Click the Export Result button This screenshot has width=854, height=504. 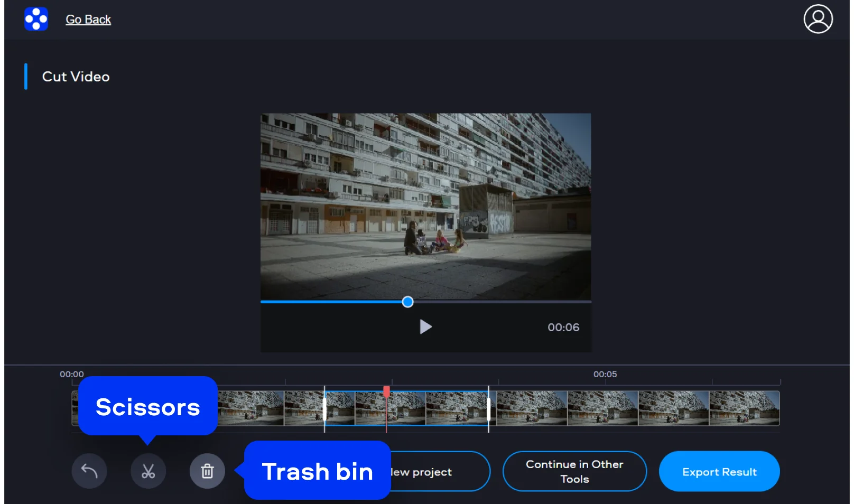pos(719,471)
